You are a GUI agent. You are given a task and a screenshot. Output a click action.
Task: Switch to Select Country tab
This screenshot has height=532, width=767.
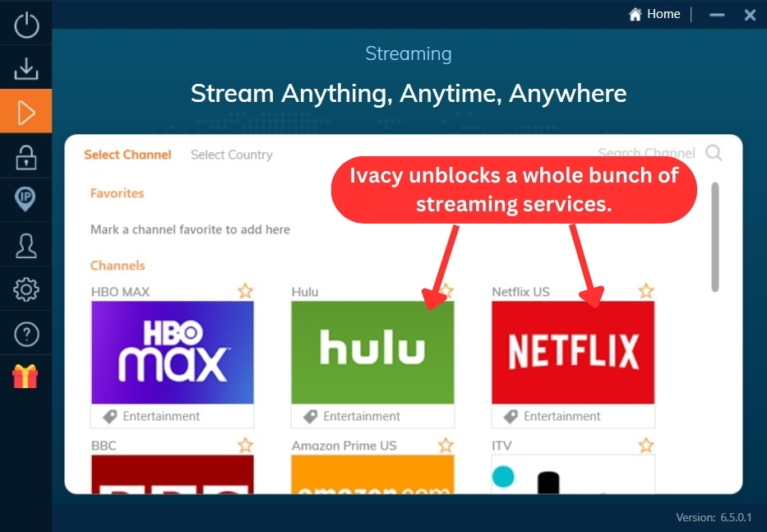pos(231,155)
